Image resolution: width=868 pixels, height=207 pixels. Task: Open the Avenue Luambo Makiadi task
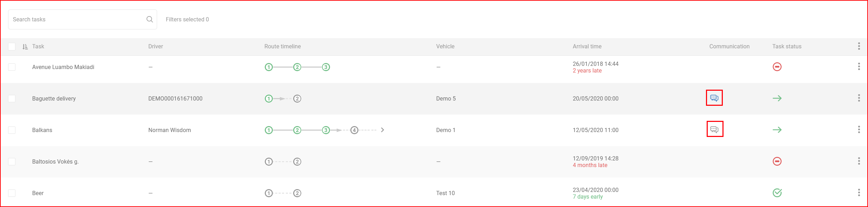pos(63,67)
